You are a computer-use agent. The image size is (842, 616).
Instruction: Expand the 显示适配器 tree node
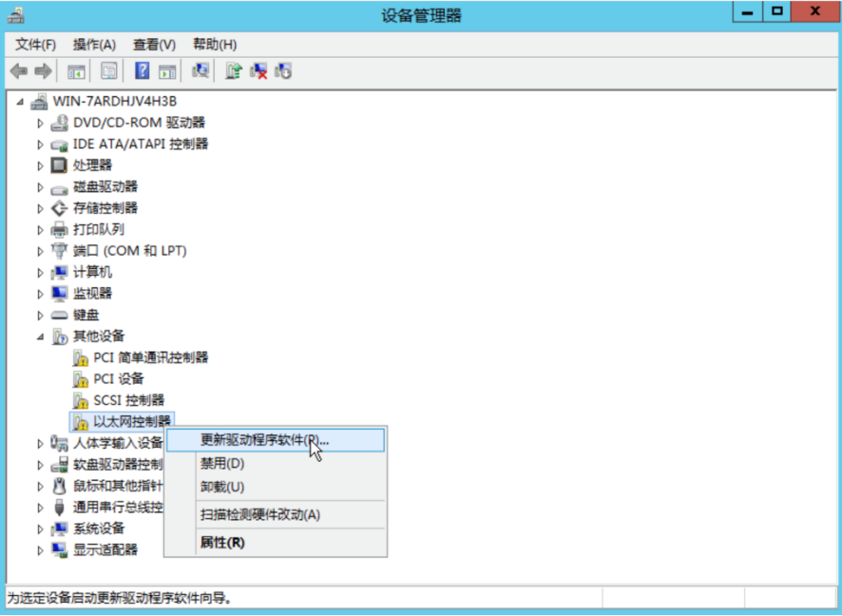(x=40, y=549)
